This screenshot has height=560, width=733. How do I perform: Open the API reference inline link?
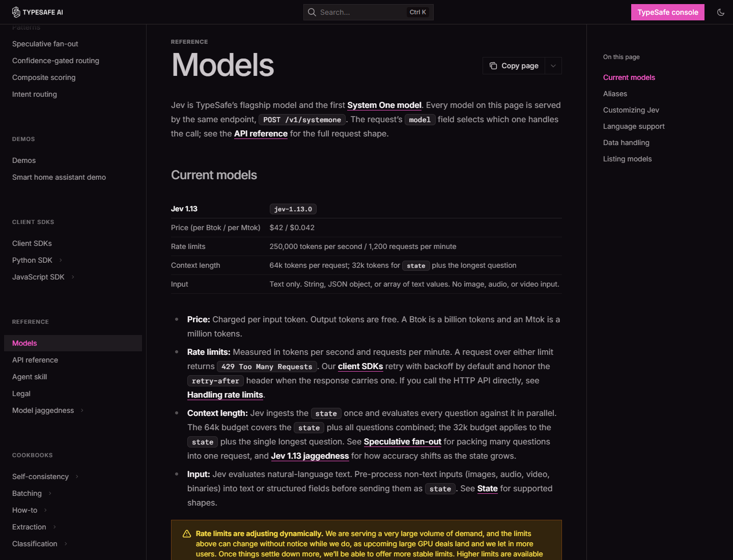click(261, 134)
